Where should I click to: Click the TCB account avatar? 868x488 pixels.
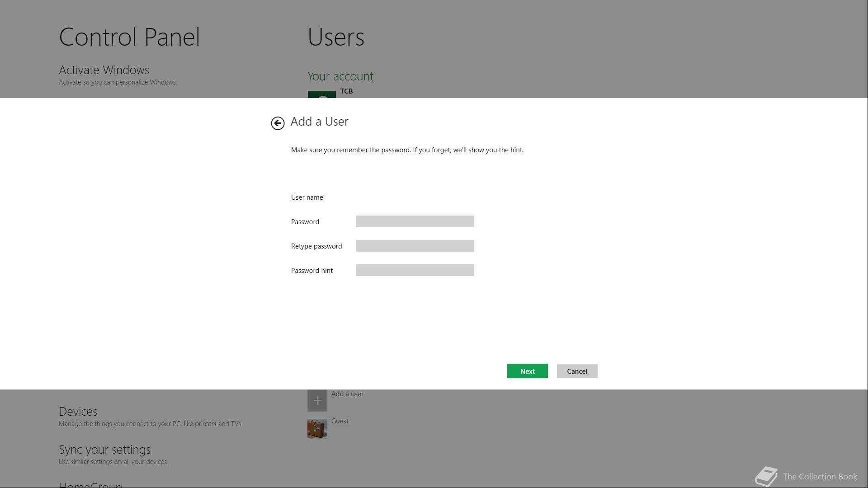pyautogui.click(x=322, y=94)
